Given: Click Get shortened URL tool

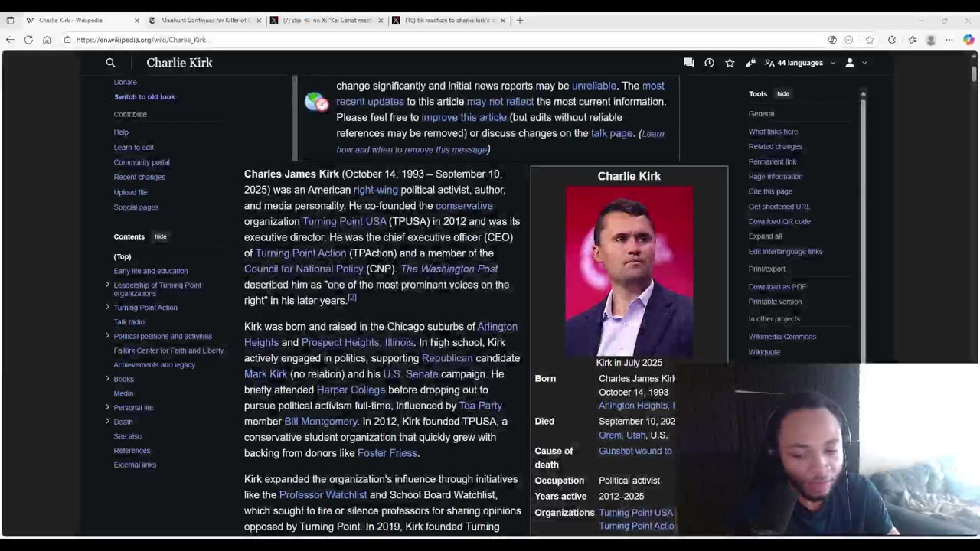Looking at the screenshot, I should click(779, 207).
